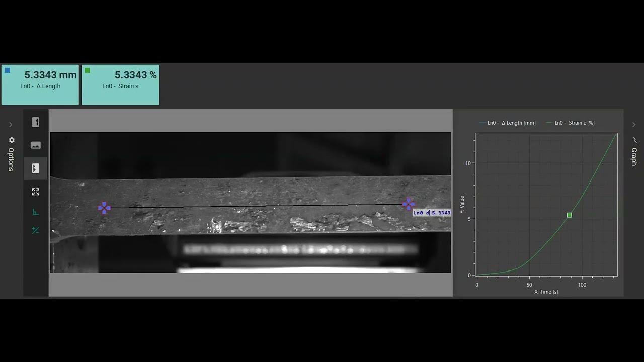This screenshot has width=644, height=362.
Task: Click the vertical Options panel label
Action: coord(11,159)
